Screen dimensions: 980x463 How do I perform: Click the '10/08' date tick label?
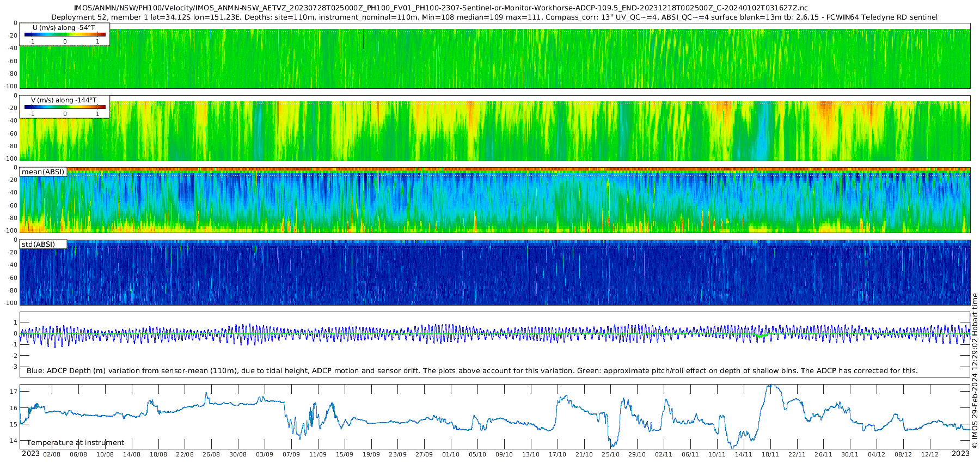(105, 454)
